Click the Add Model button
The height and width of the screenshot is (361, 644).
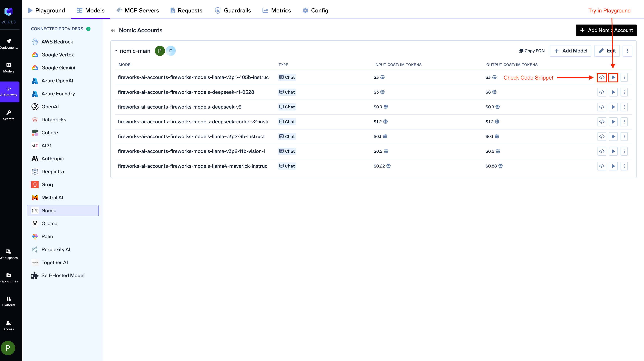point(570,51)
